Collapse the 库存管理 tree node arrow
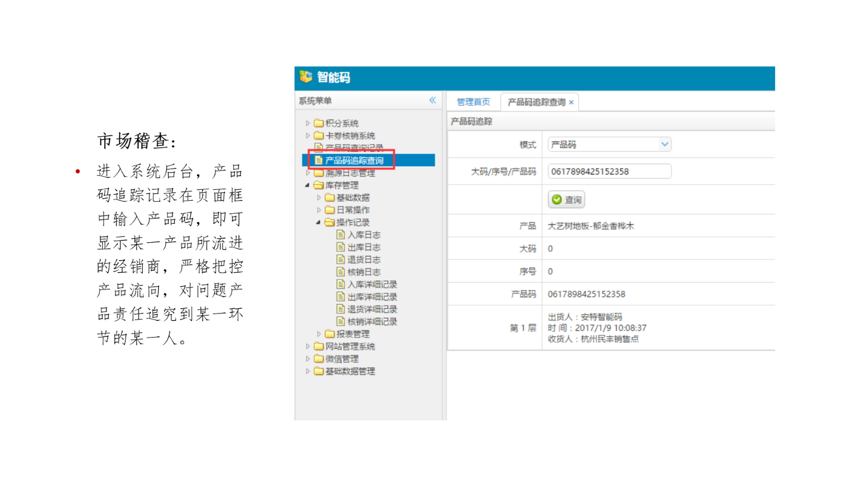Viewport: 868px width, 478px height. pyautogui.click(x=308, y=185)
